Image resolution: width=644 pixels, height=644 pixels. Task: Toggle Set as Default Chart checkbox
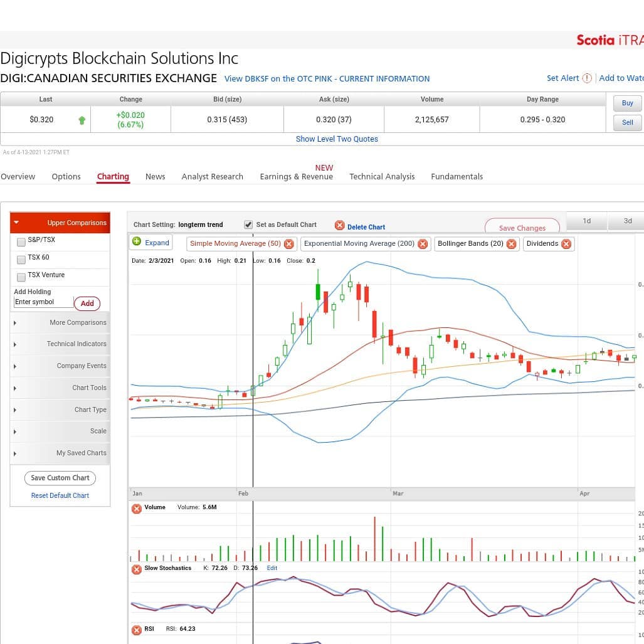point(248,224)
